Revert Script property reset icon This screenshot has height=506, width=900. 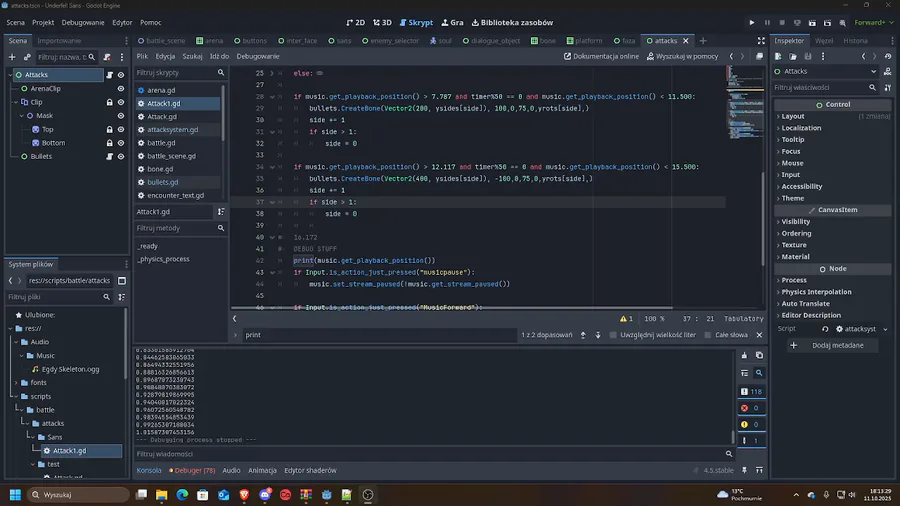point(825,329)
